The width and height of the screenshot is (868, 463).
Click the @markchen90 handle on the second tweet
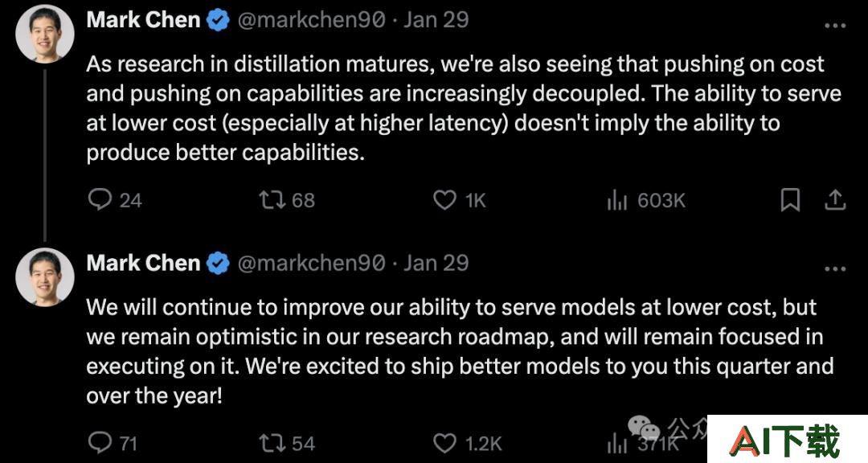(311, 263)
